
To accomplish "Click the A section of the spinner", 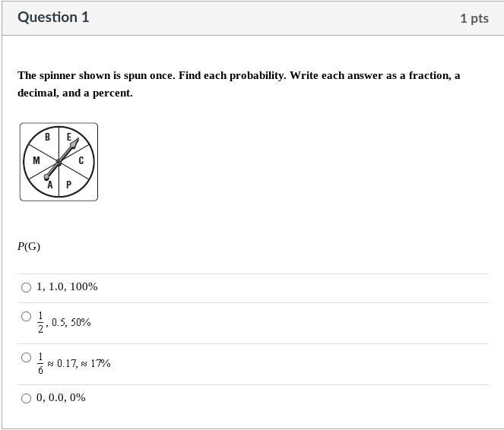I will click(x=50, y=185).
